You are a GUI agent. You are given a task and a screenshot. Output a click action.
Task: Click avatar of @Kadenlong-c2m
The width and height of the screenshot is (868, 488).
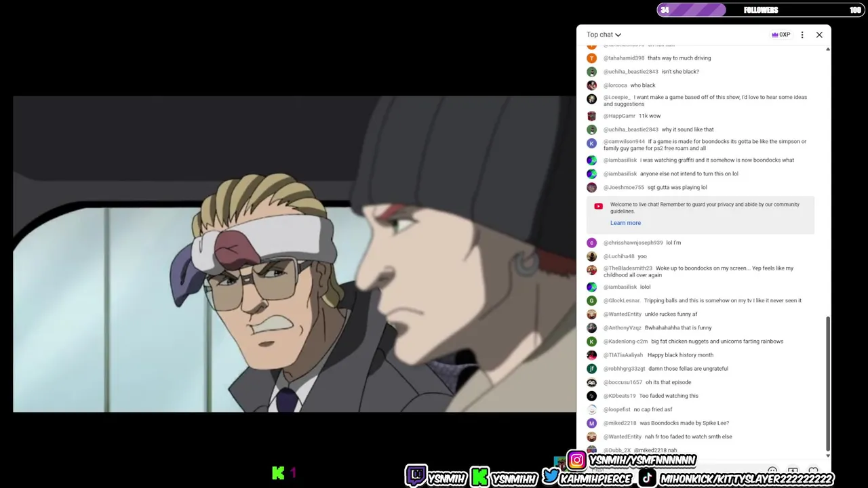click(591, 342)
